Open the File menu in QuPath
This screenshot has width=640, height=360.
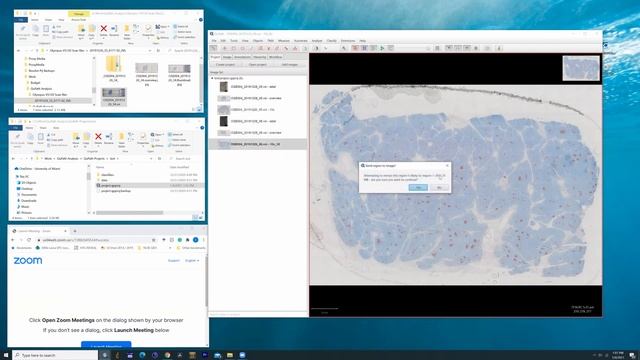[x=214, y=41]
